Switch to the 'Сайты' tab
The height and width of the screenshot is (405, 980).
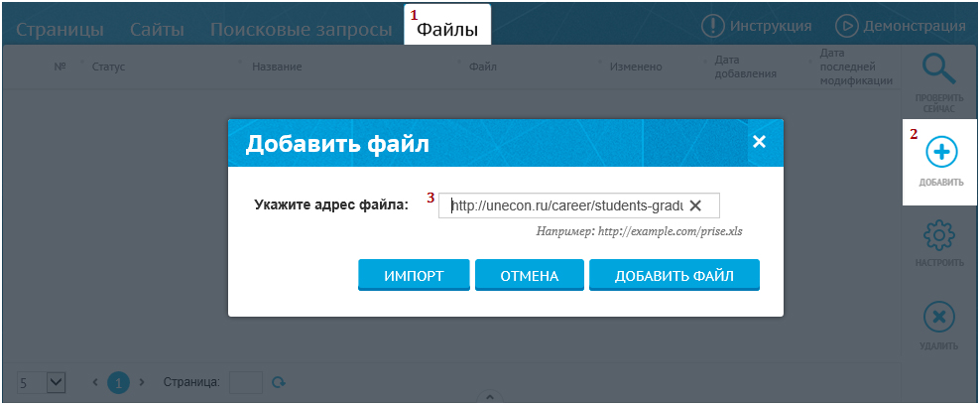(157, 30)
